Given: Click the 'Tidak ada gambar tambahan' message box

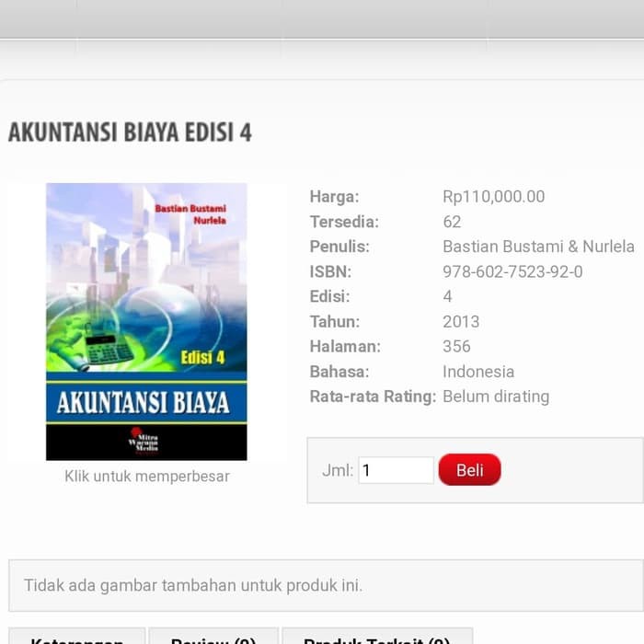Looking at the screenshot, I should (x=326, y=585).
